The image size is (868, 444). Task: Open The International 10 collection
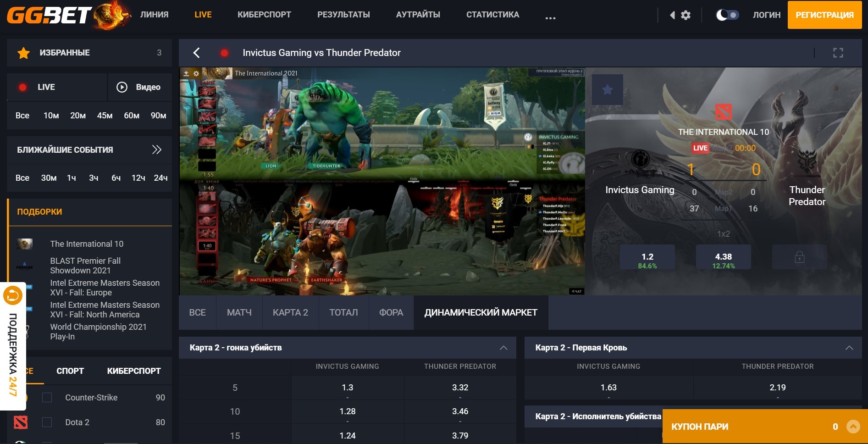[87, 244]
